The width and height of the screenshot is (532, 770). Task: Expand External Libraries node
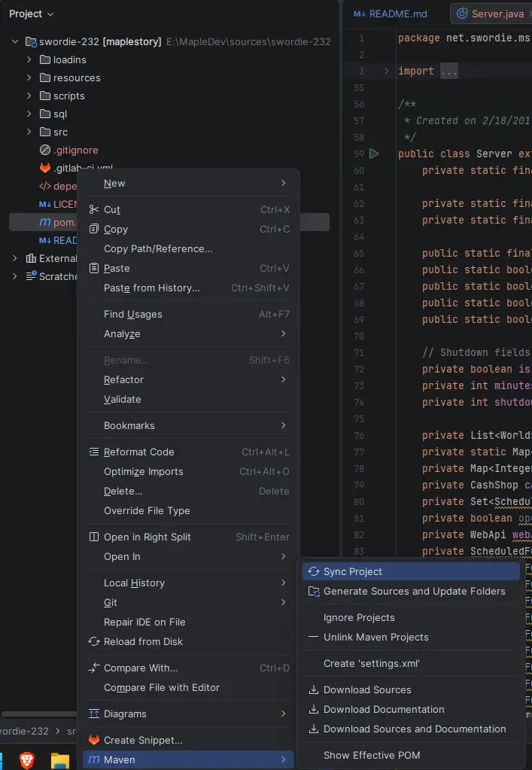click(x=15, y=258)
